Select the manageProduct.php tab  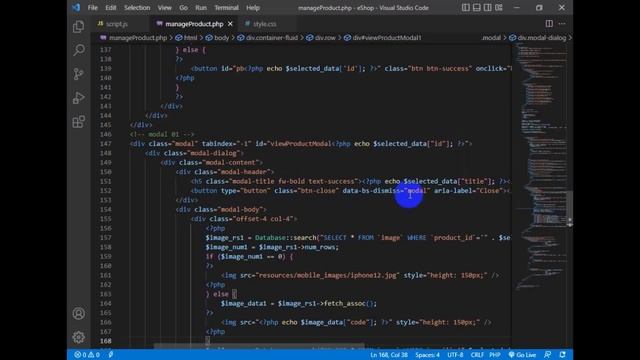click(x=194, y=24)
